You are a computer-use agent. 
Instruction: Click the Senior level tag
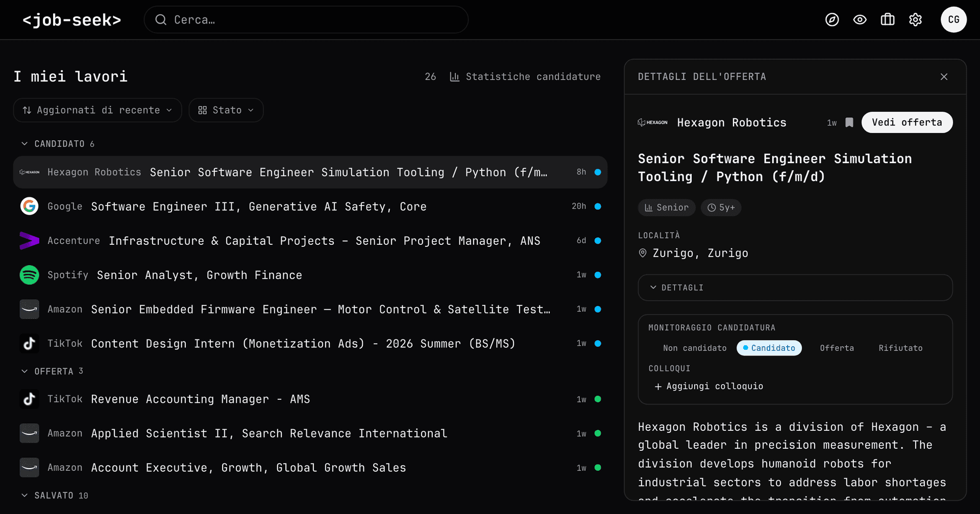pyautogui.click(x=667, y=208)
